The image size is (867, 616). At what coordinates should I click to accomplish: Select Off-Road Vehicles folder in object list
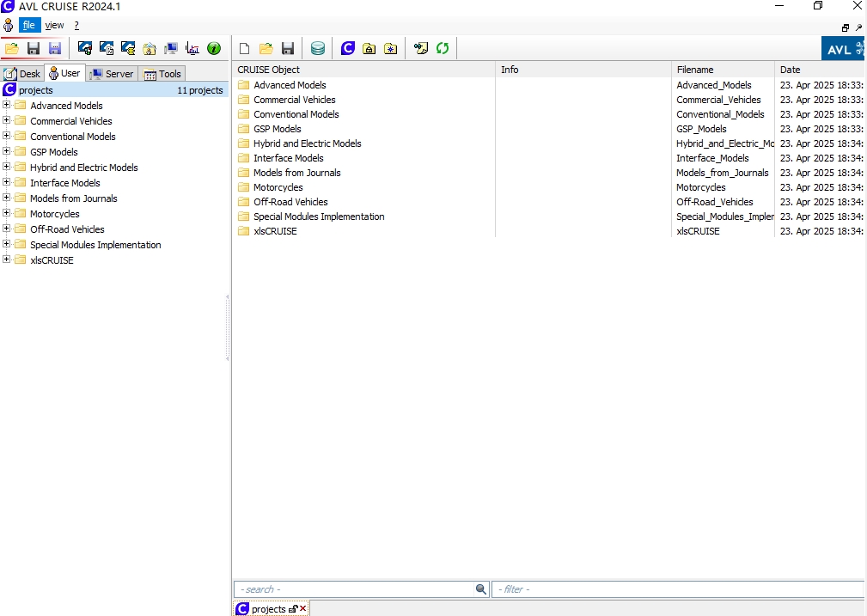(x=290, y=202)
